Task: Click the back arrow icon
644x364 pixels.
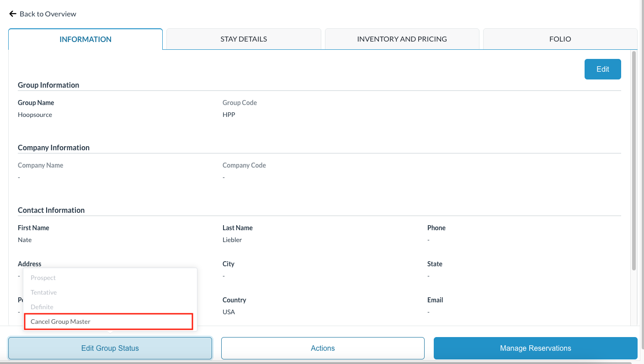Action: pyautogui.click(x=12, y=13)
